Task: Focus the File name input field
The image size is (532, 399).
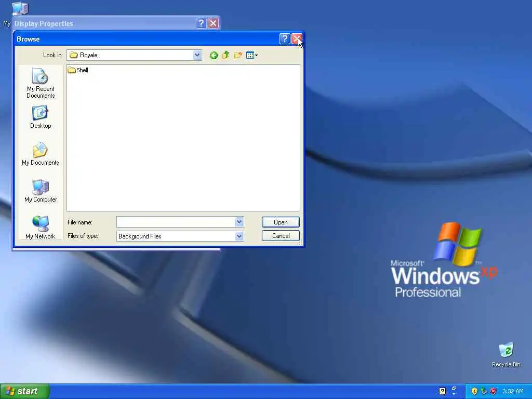Action: (176, 222)
